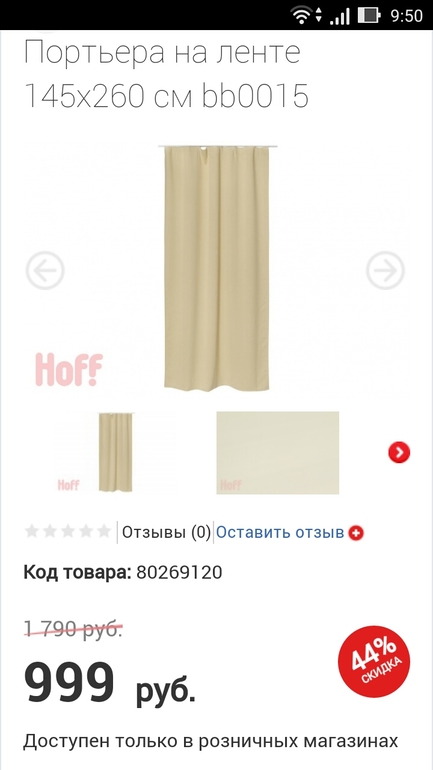Tap the cellular signal bars icon
The height and width of the screenshot is (770, 433).
coord(340,15)
